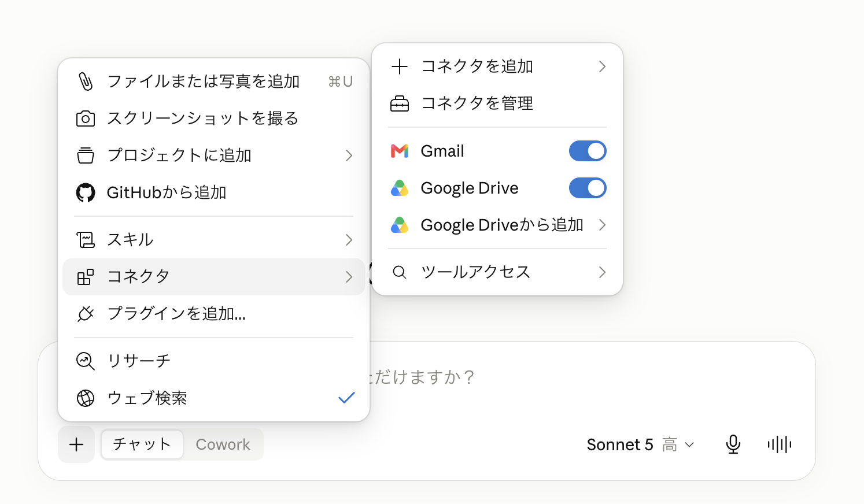This screenshot has width=864, height=504.
Task: Disable the Google Drive connector switch
Action: [588, 188]
